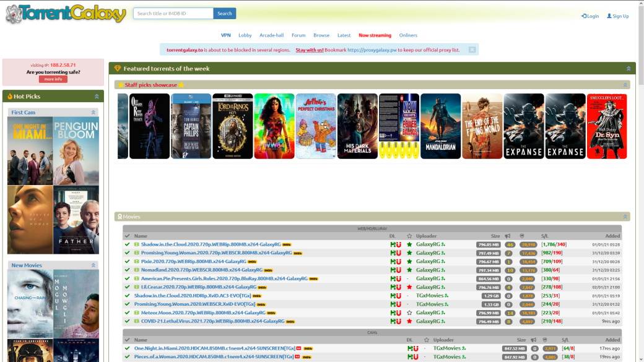Open IMDB badge next to Meteor.Moon torrent

(x=271, y=313)
